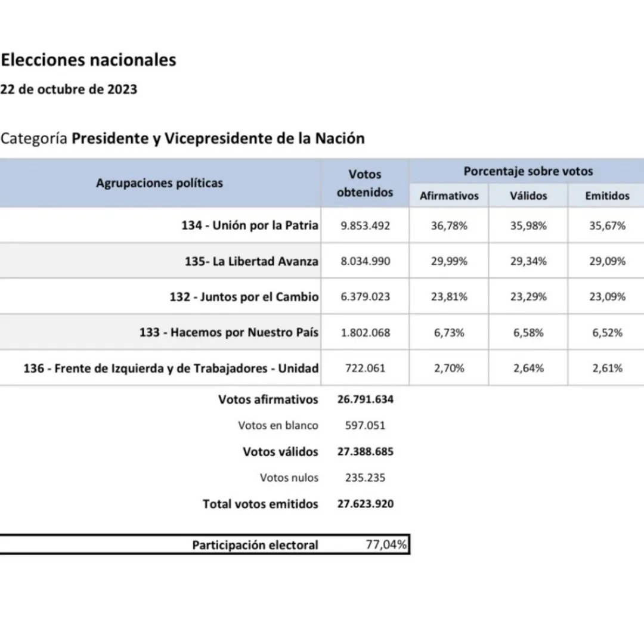The image size is (644, 644).
Task: Select the La Libertad Avanza row label
Action: 252,261
